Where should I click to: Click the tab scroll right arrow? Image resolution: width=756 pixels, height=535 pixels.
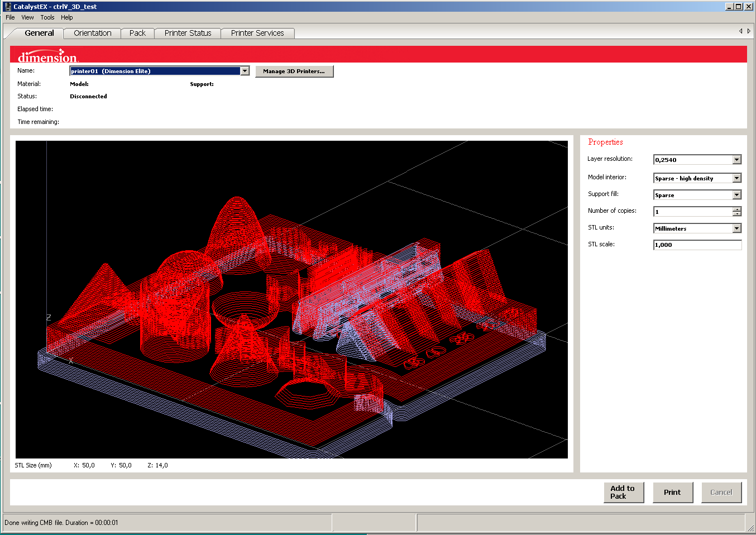pos(749,31)
